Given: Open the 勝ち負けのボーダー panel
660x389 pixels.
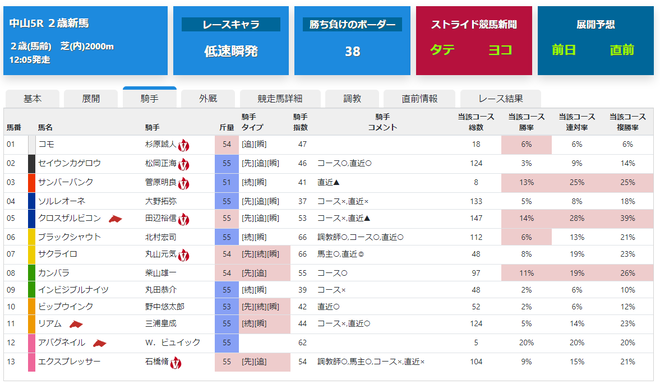Looking at the screenshot, I should pyautogui.click(x=352, y=40).
